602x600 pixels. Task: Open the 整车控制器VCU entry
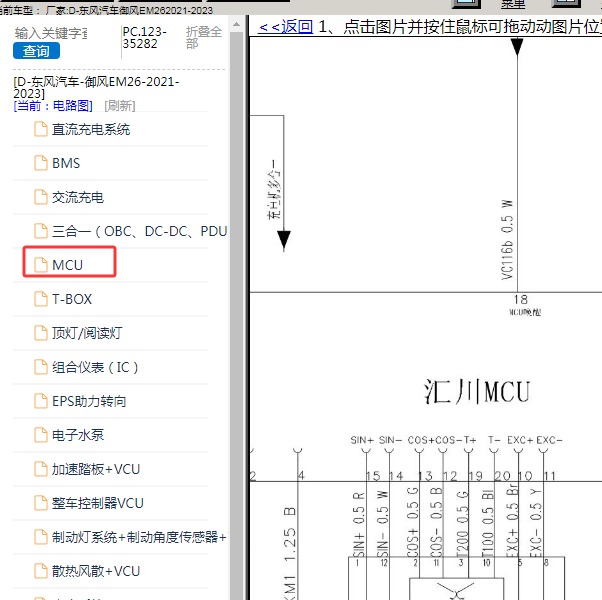(x=98, y=503)
